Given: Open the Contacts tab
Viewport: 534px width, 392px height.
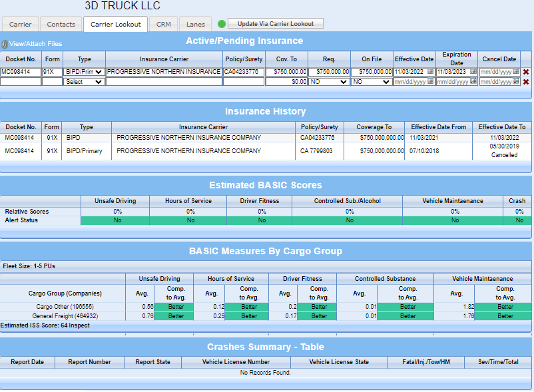Looking at the screenshot, I should tap(61, 24).
